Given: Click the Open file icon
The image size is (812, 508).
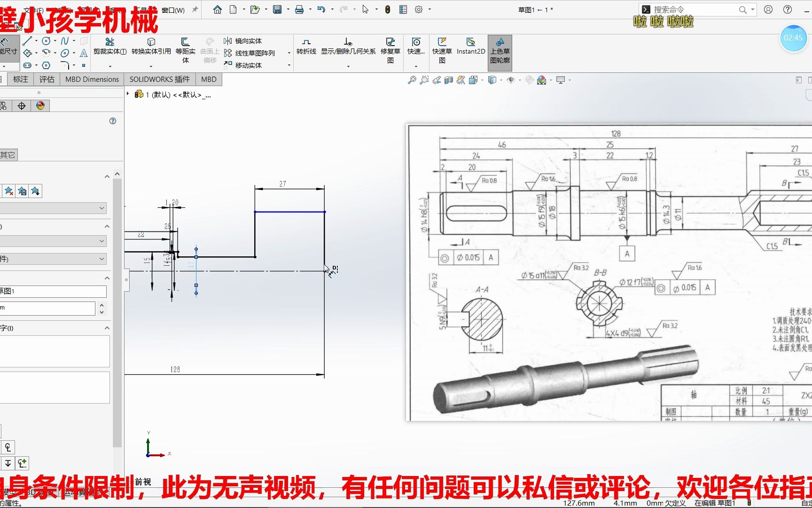Looking at the screenshot, I should tap(255, 9).
